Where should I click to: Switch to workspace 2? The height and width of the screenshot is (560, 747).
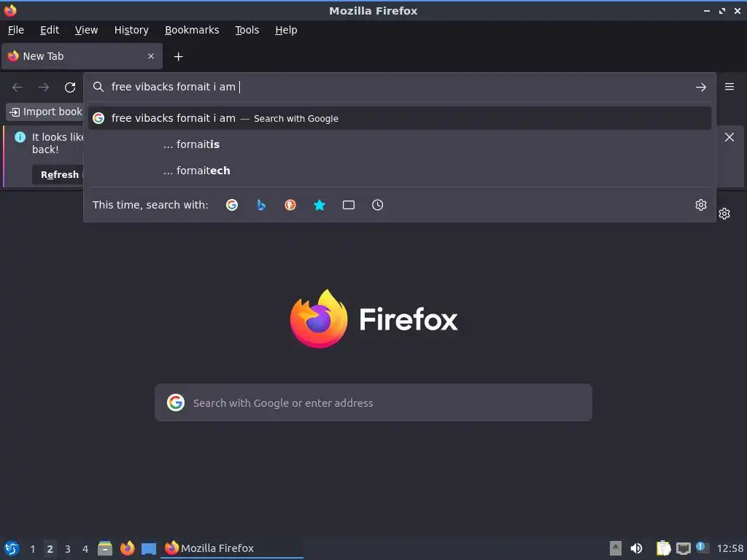pyautogui.click(x=50, y=549)
